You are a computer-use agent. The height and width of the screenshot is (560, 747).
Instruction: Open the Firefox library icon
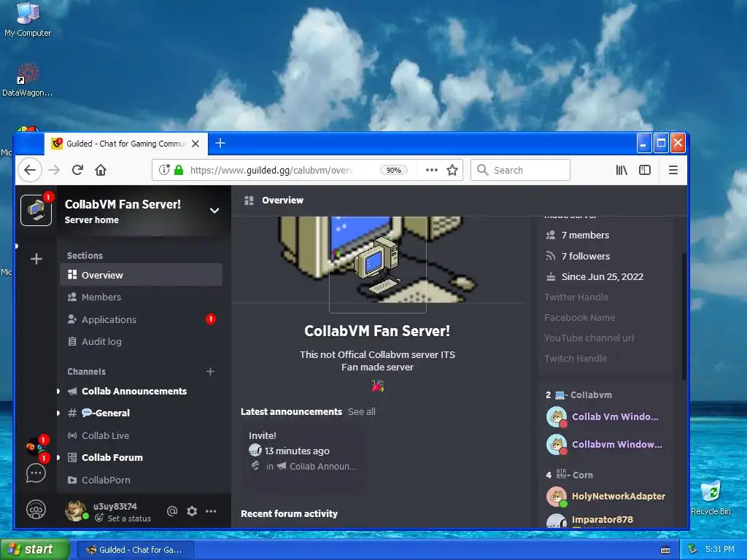(622, 170)
